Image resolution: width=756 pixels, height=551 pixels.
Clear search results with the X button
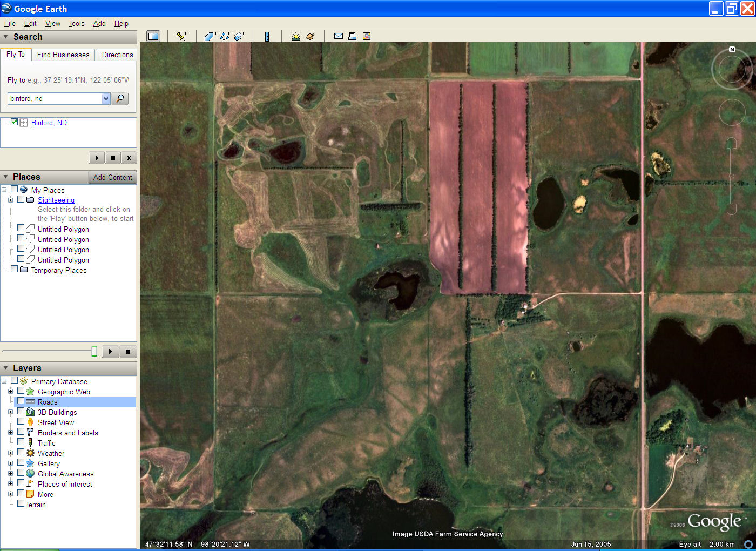pyautogui.click(x=129, y=158)
